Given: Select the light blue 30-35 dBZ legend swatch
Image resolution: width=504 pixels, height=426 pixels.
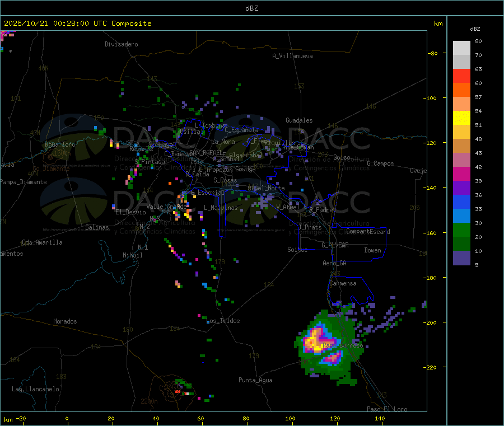Looking at the screenshot, I should pyautogui.click(x=461, y=216).
